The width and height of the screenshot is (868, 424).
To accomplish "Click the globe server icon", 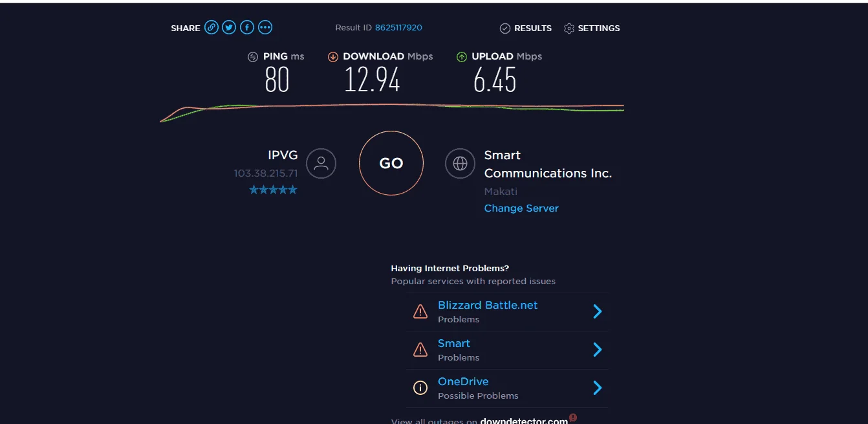I will coord(460,163).
